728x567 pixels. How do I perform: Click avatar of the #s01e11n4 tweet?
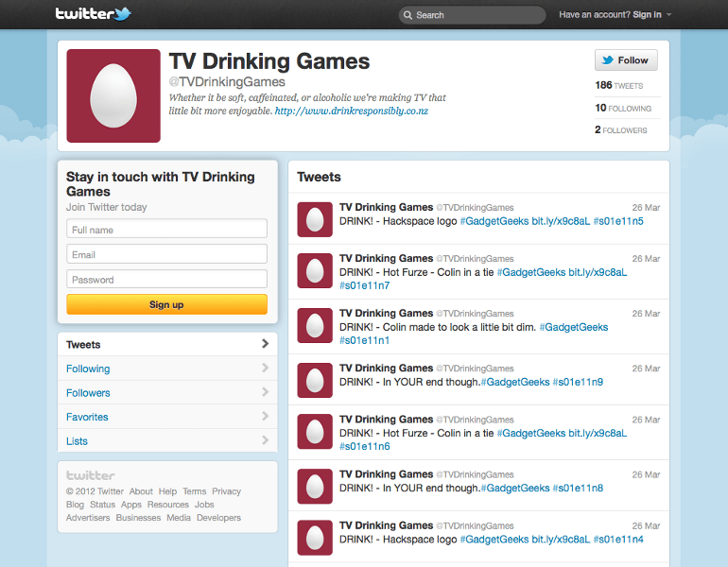click(x=315, y=538)
